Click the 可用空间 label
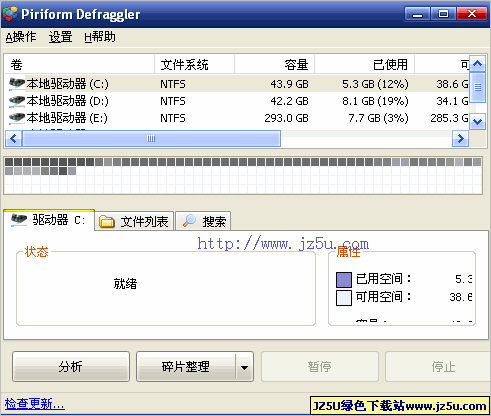The width and height of the screenshot is (491, 416). (x=384, y=297)
